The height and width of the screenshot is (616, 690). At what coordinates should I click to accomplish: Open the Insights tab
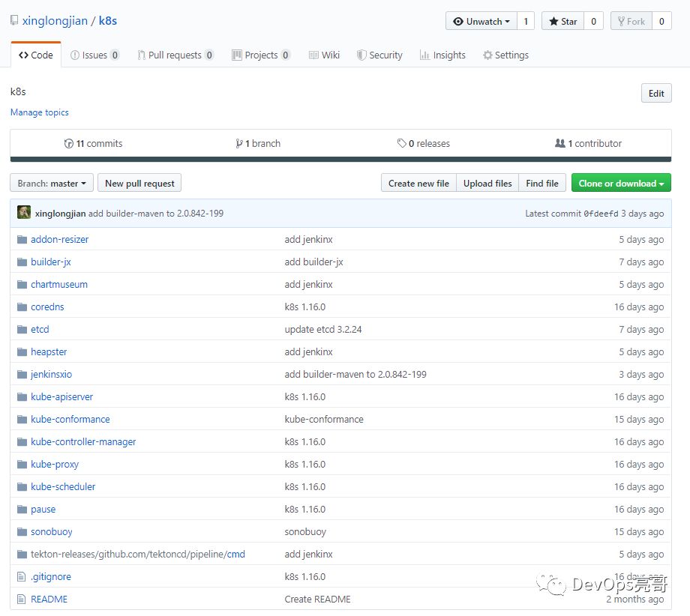coord(442,55)
